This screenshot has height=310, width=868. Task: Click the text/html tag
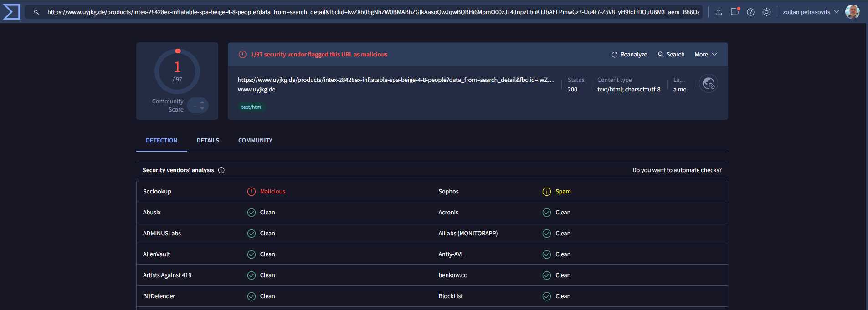[x=252, y=107]
